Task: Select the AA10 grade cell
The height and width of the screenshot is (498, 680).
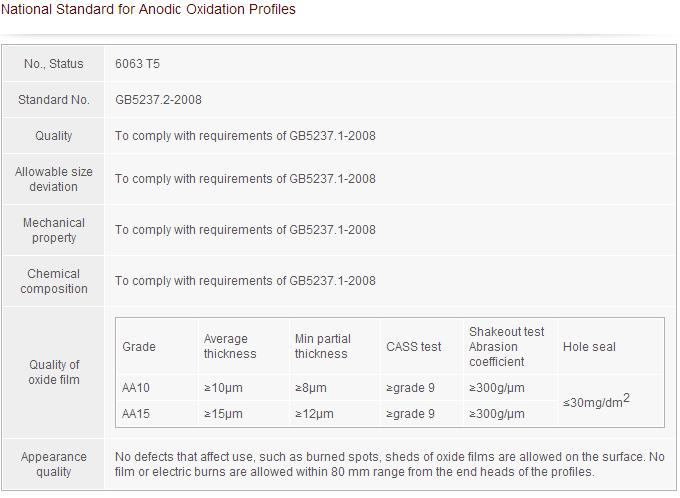Action: 136,388
